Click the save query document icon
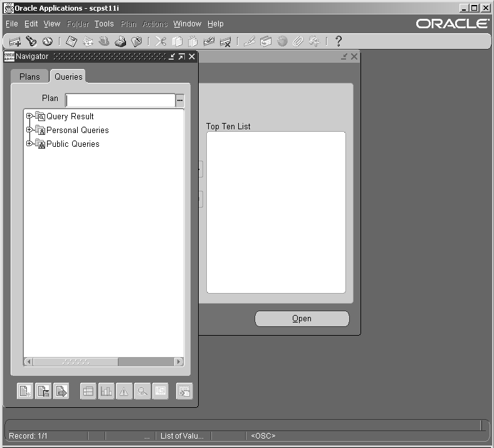 [43, 392]
